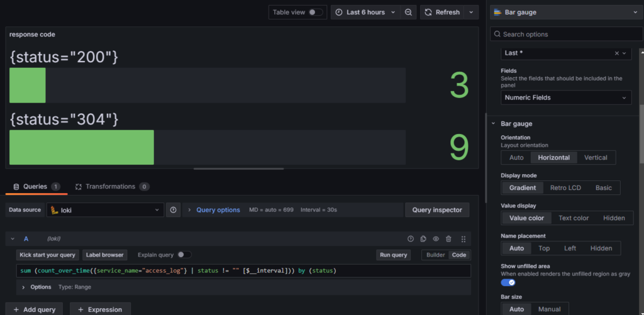Click the Search options field
This screenshot has height=315, width=644.
tap(567, 34)
